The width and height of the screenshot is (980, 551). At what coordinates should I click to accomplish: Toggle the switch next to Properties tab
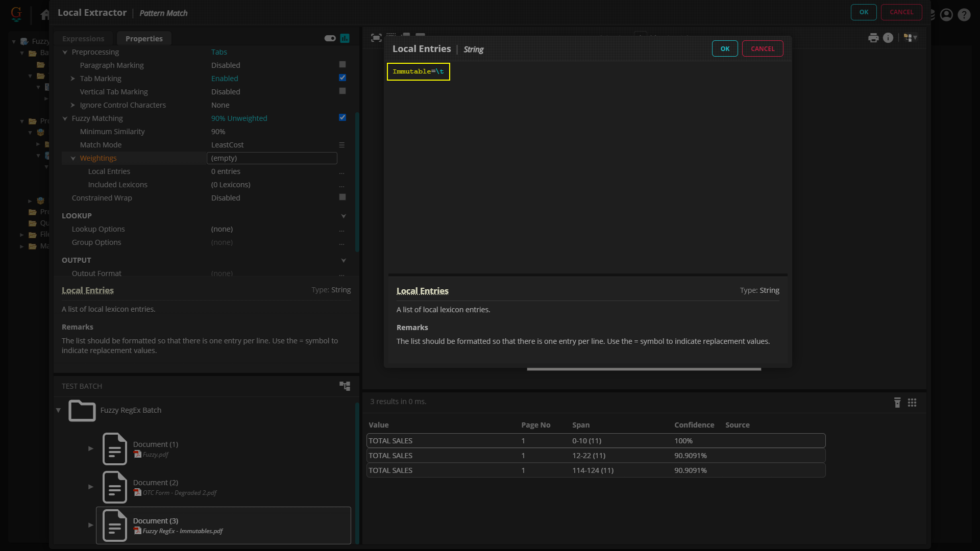coord(330,38)
